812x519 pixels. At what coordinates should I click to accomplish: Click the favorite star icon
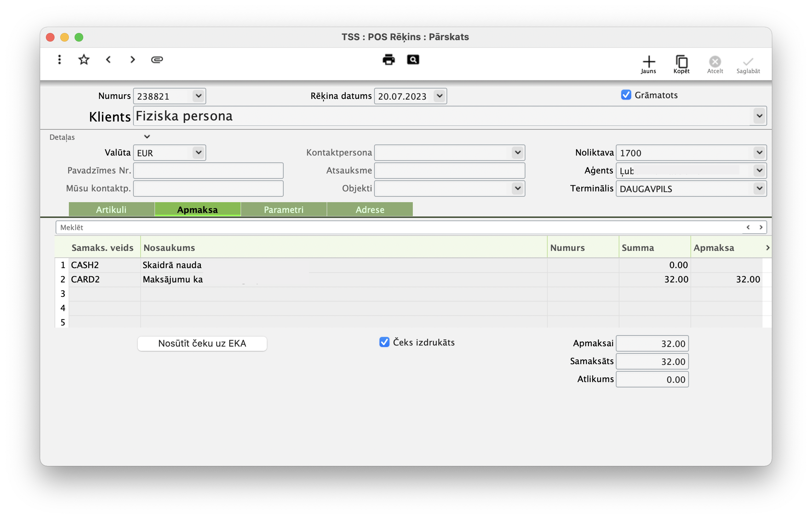pos(84,59)
